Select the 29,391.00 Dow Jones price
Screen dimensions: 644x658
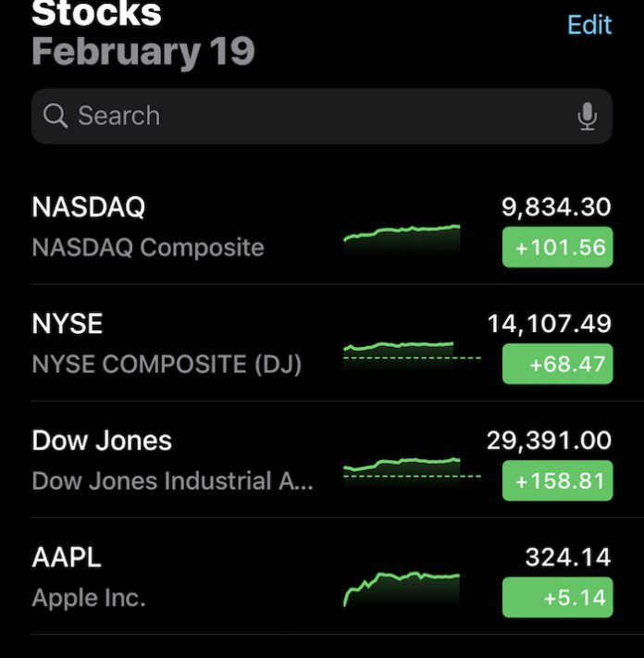550,441
